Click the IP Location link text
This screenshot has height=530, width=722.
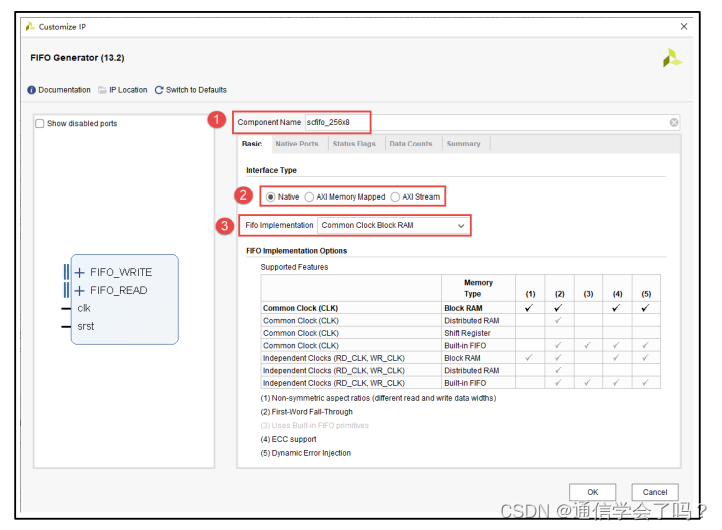coord(128,90)
